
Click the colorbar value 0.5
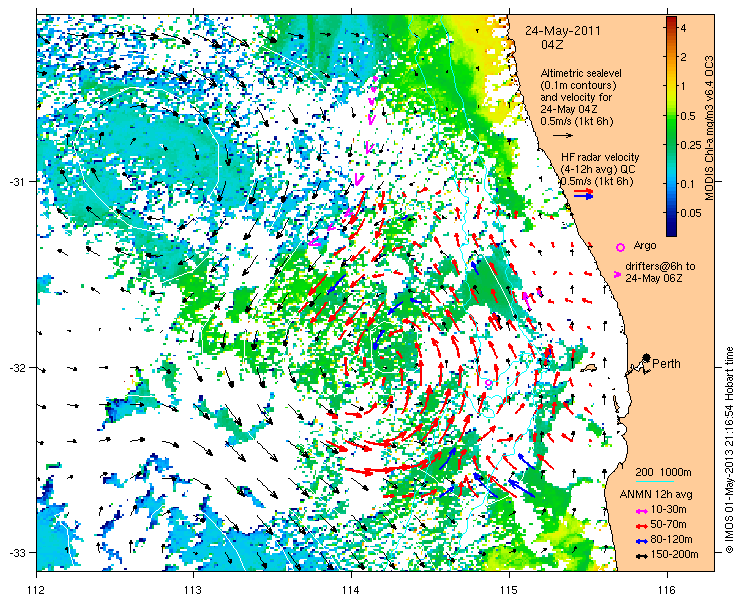[689, 116]
